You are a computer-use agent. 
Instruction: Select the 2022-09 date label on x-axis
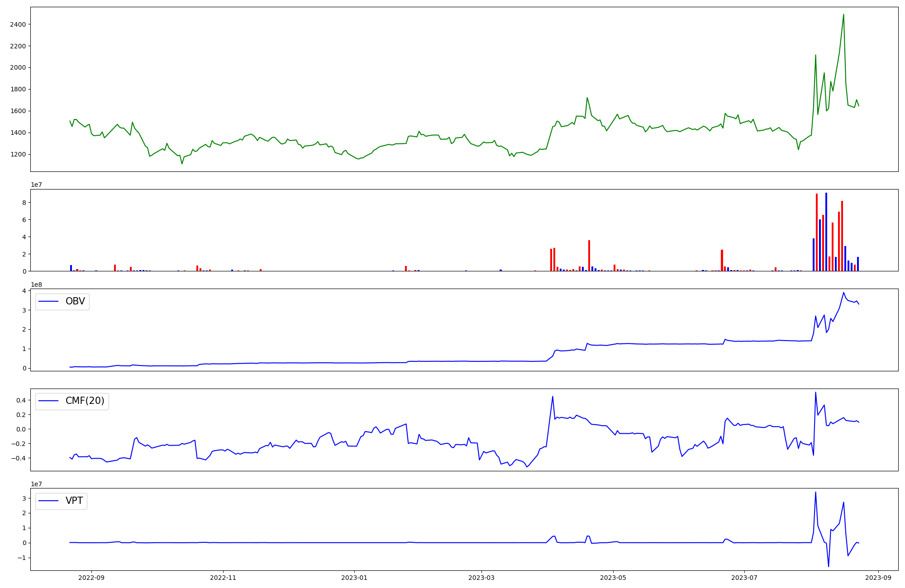point(91,578)
